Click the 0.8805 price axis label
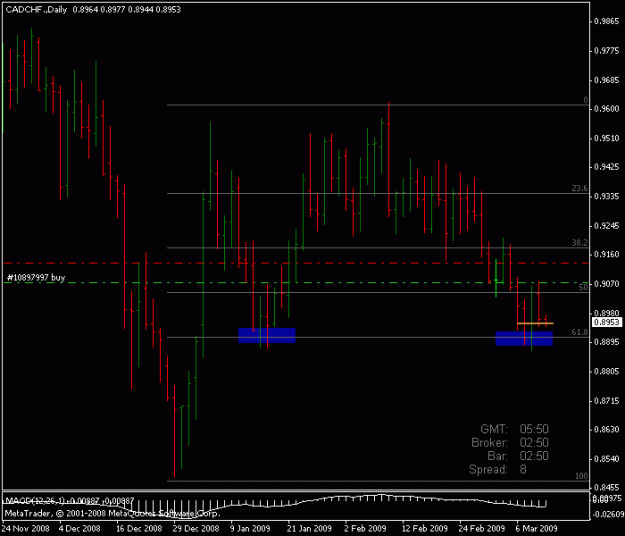Screen dimensions: 625x536 pyautogui.click(x=607, y=371)
